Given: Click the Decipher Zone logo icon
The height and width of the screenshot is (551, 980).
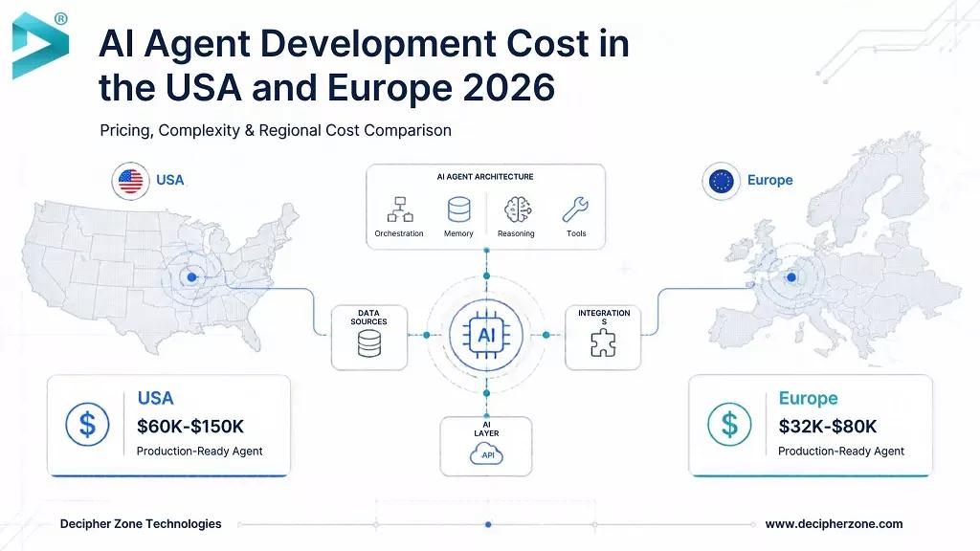Looking at the screenshot, I should click(x=40, y=46).
